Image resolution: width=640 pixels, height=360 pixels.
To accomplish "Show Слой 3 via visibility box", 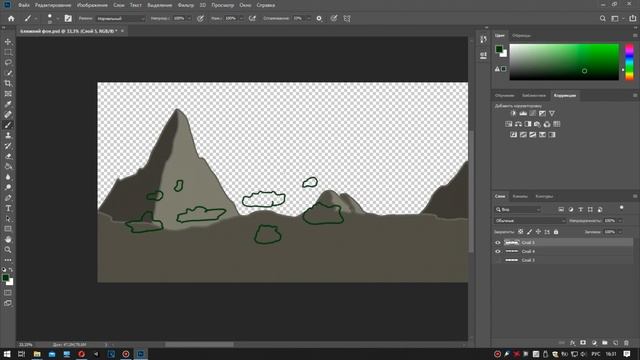I will click(x=498, y=260).
